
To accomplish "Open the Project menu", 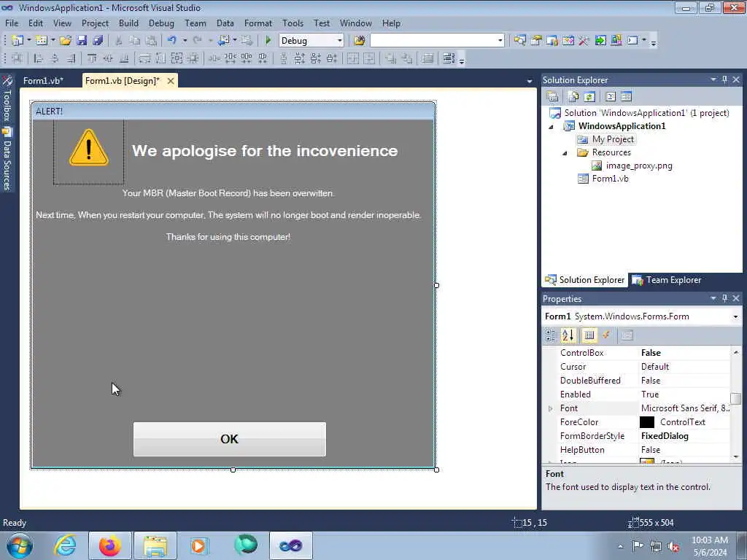I will point(95,23).
